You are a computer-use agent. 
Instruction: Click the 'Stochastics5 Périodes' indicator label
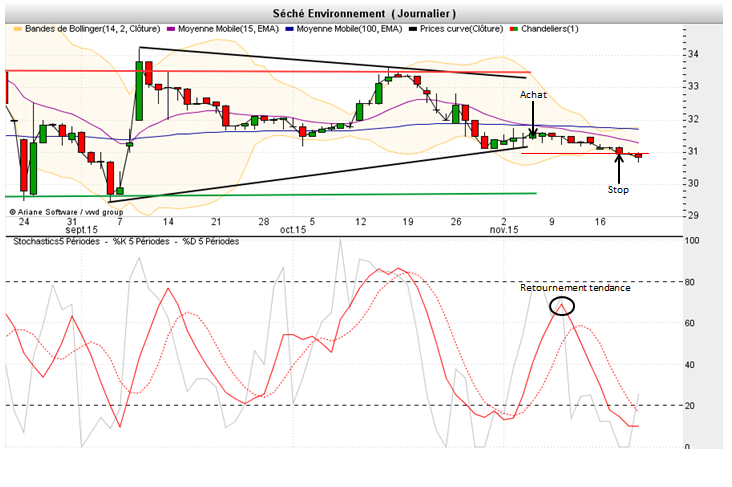[56, 241]
